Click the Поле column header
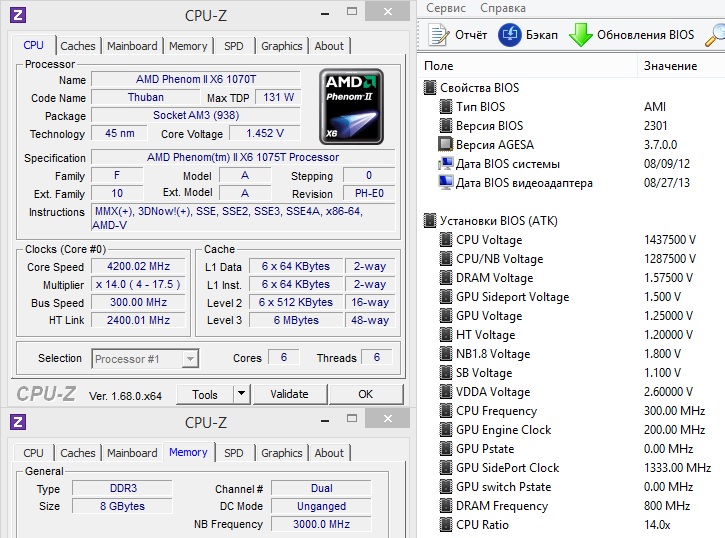This screenshot has width=725, height=538. (x=528, y=66)
